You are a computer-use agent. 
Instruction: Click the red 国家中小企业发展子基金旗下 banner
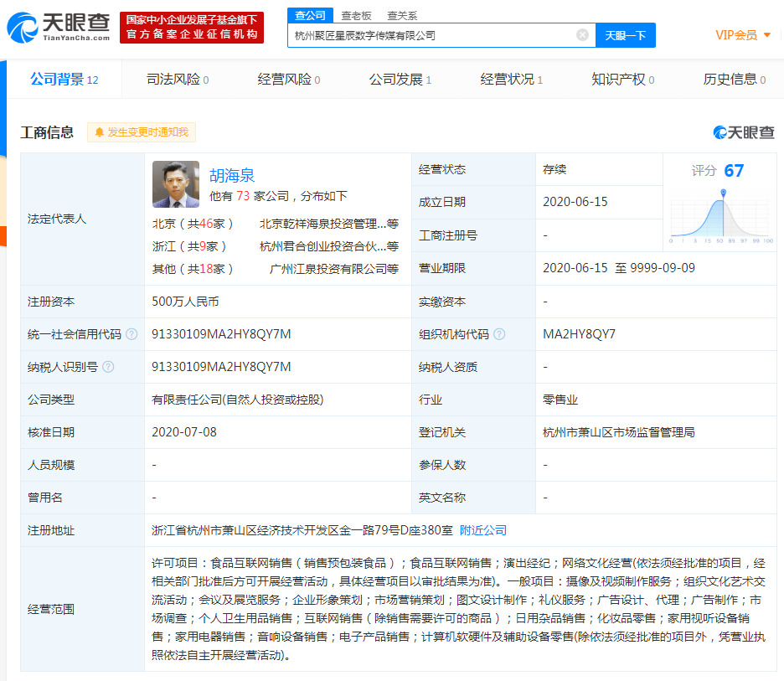(x=192, y=28)
